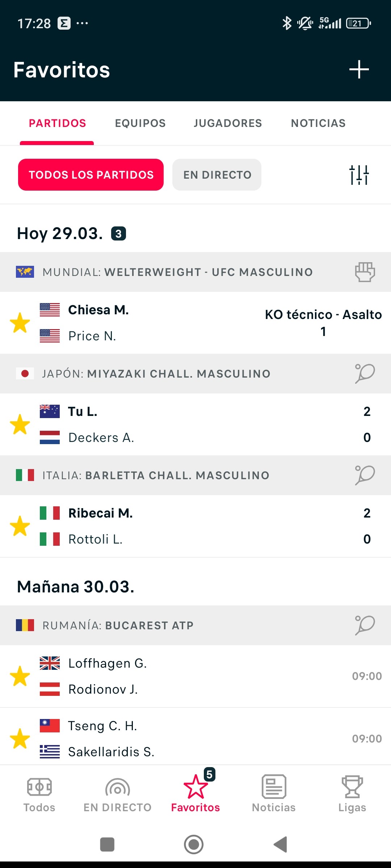Open Todos in the bottom navigation

pos(39,793)
